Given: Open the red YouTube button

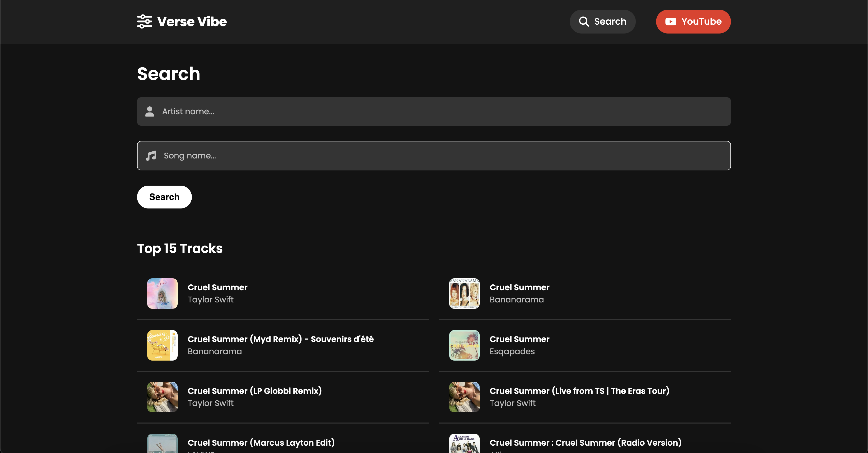Looking at the screenshot, I should pyautogui.click(x=693, y=22).
